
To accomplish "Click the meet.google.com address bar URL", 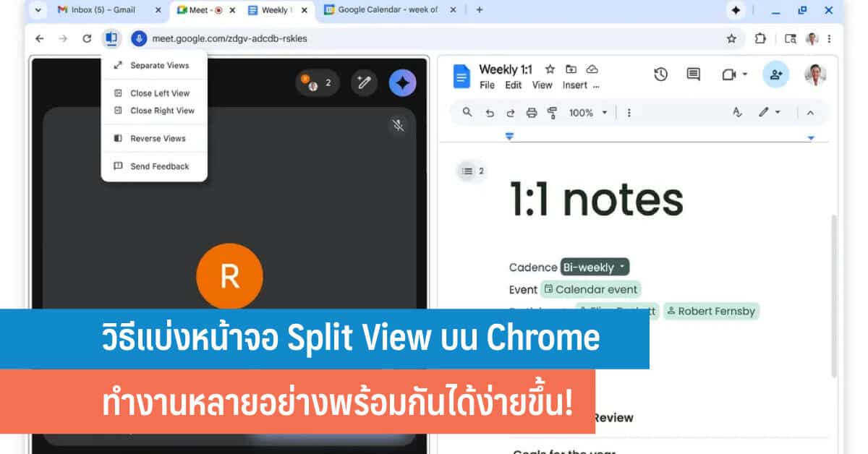I will click(229, 38).
